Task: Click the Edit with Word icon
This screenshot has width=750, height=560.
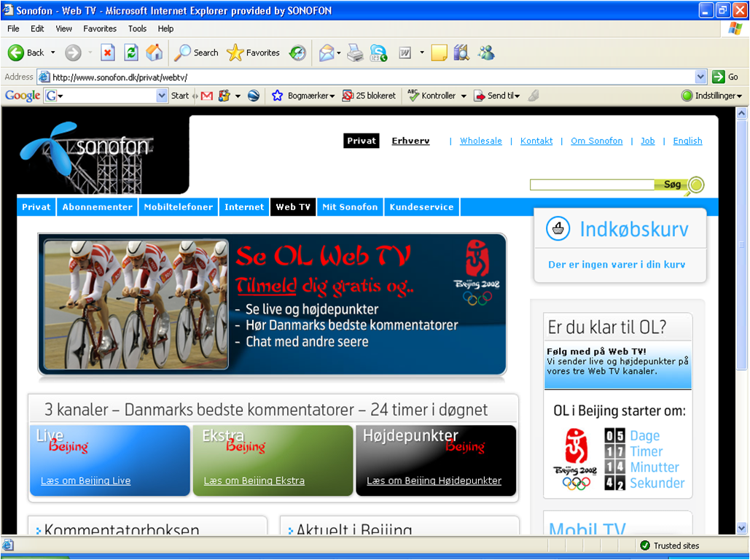Action: [x=405, y=52]
